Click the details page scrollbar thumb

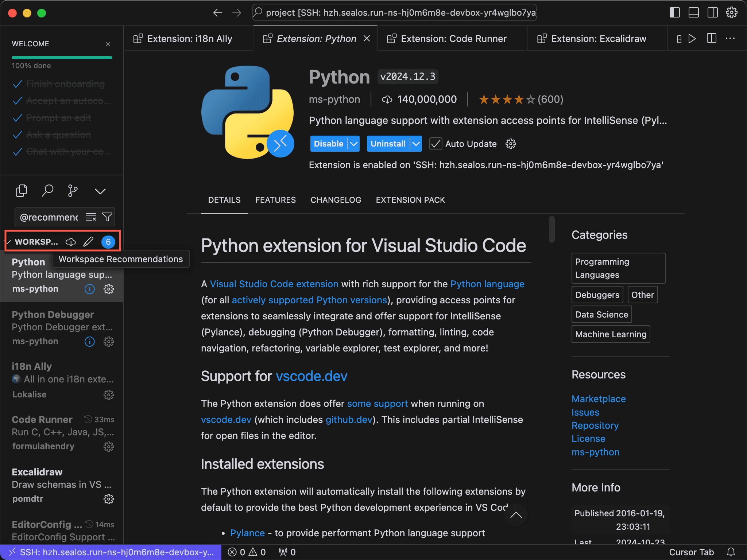click(552, 229)
